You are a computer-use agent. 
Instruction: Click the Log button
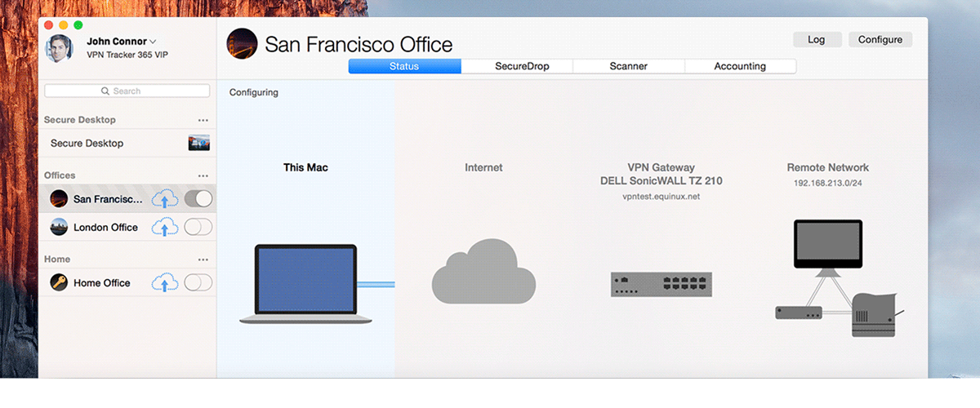(816, 39)
